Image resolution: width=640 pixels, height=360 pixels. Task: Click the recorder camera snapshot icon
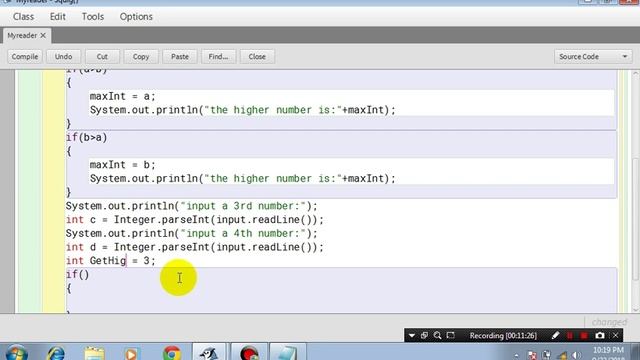[600, 336]
